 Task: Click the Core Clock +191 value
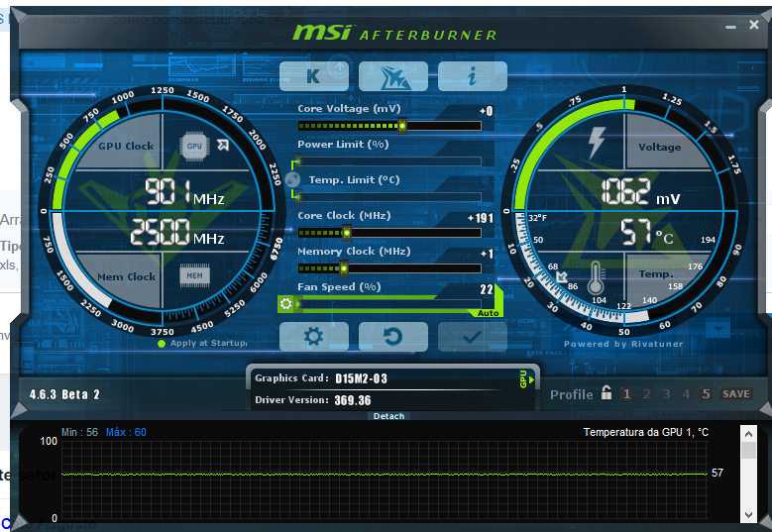coord(480,218)
